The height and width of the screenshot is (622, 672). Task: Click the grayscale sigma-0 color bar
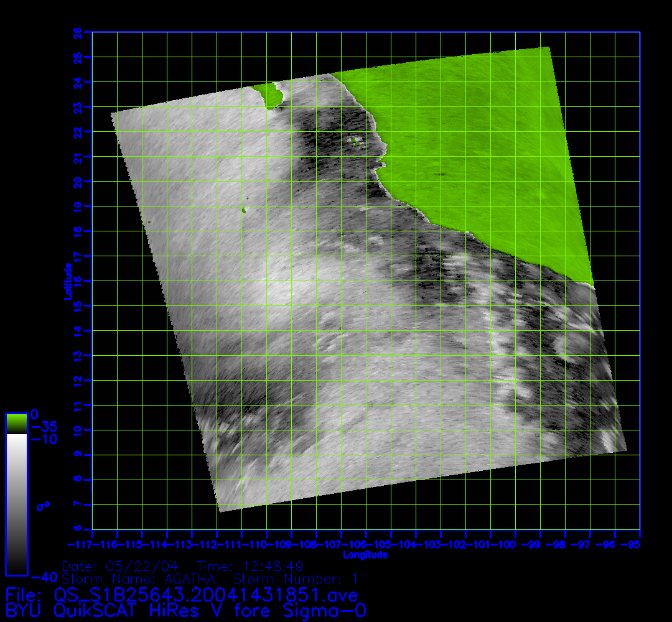(x=16, y=504)
